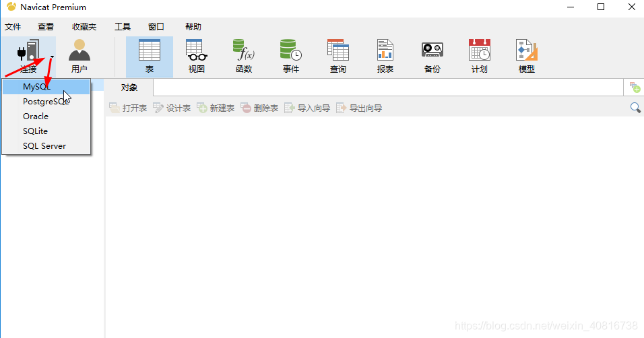Screen dimensions: 644x338
Task: Click the new tab icon at top right
Action: (x=635, y=87)
